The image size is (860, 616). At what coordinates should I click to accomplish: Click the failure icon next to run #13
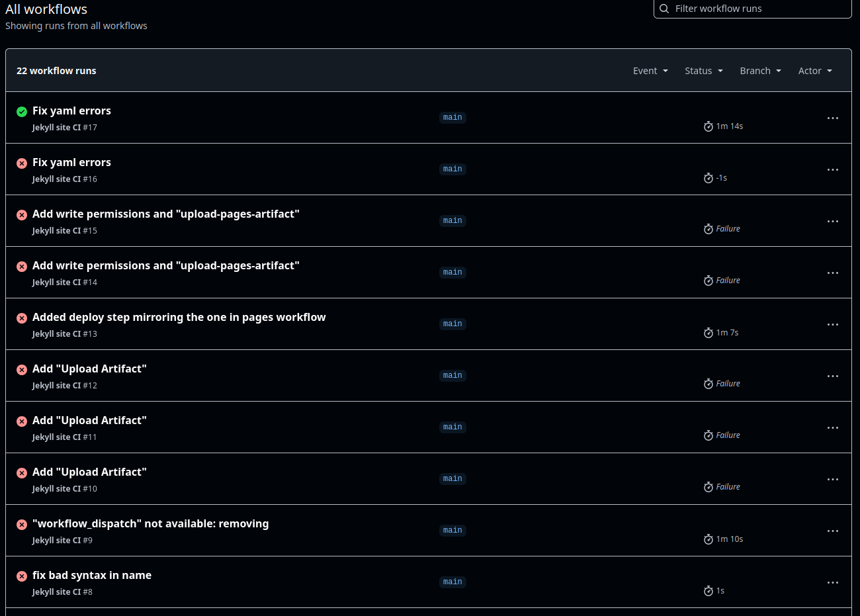[x=21, y=318]
